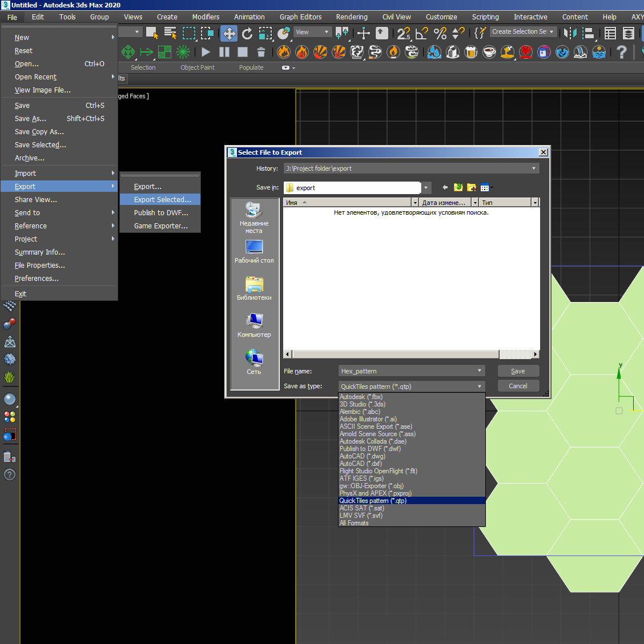The height and width of the screenshot is (644, 644).
Task: Go back to last visited folder
Action: point(445,187)
